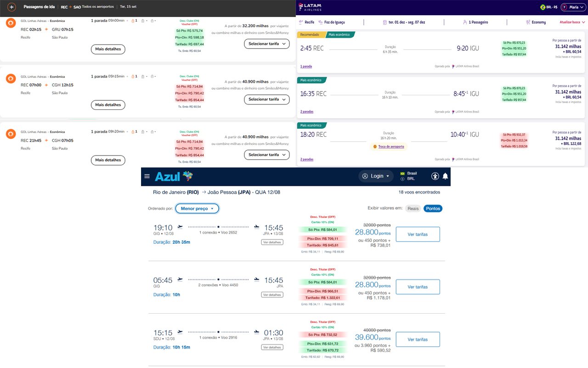Click the calendar icon beside ter. 01 dez
Screen dimensions: 588x368
(384, 22)
